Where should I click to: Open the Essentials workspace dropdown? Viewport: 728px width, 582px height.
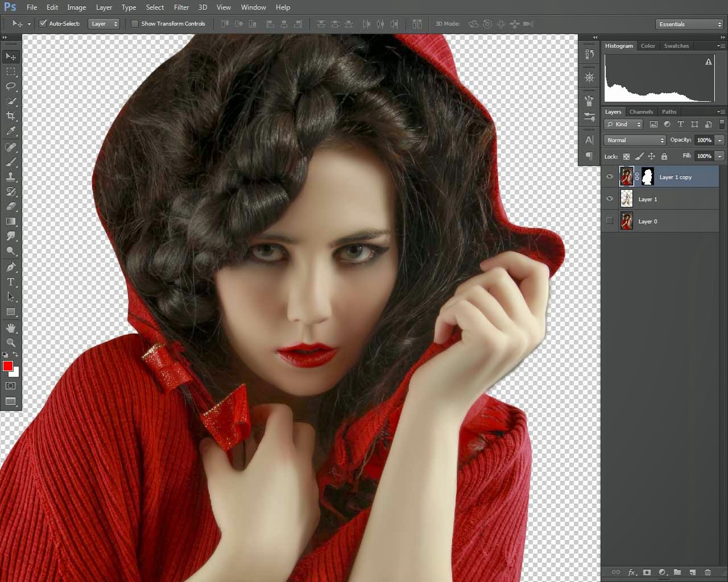click(x=689, y=24)
